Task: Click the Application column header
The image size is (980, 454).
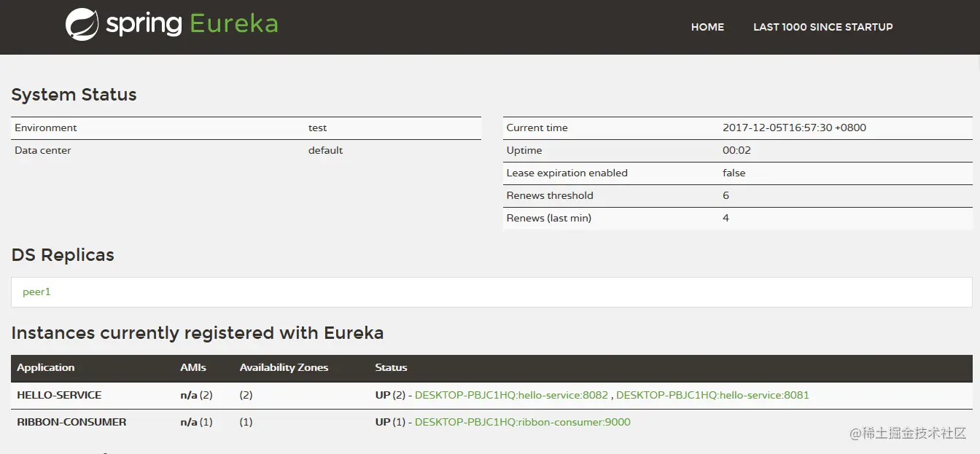Action: pyautogui.click(x=46, y=367)
